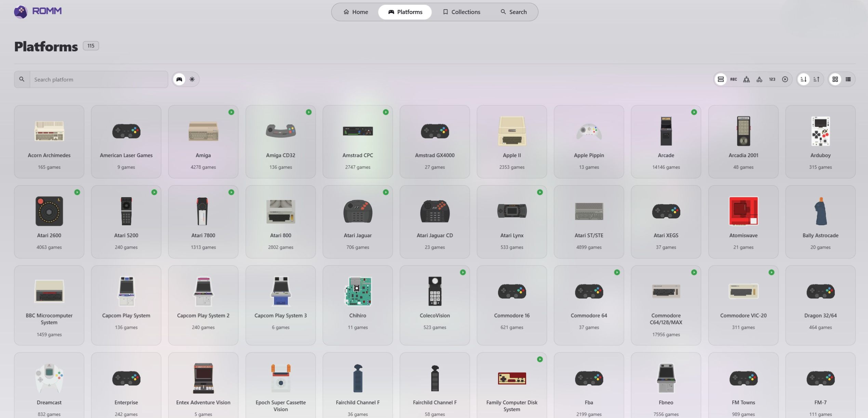Open the Arduboy handheld image
This screenshot has height=418, width=868.
(820, 131)
